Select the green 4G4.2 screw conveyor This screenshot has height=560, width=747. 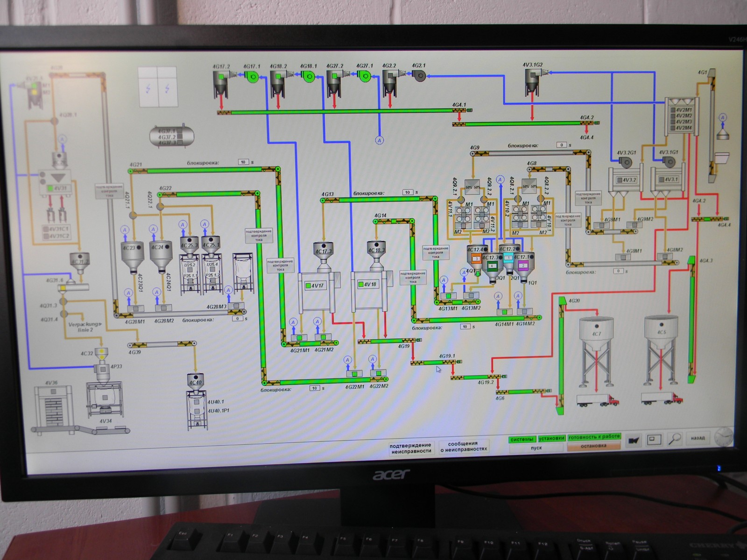[525, 124]
